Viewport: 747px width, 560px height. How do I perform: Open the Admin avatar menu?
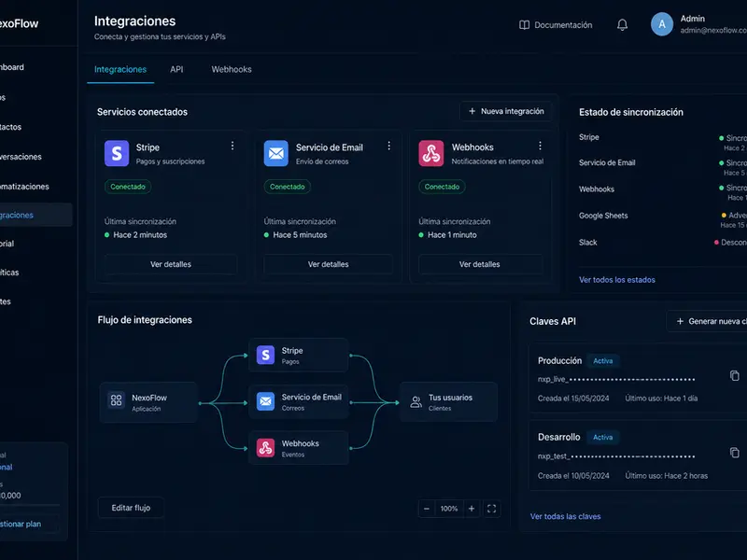pos(662,24)
